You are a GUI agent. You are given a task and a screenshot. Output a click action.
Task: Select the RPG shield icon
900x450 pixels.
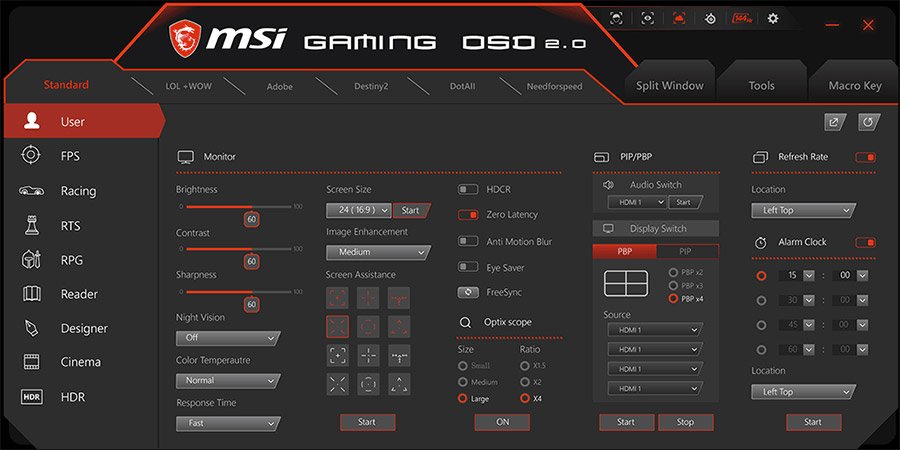[31, 259]
